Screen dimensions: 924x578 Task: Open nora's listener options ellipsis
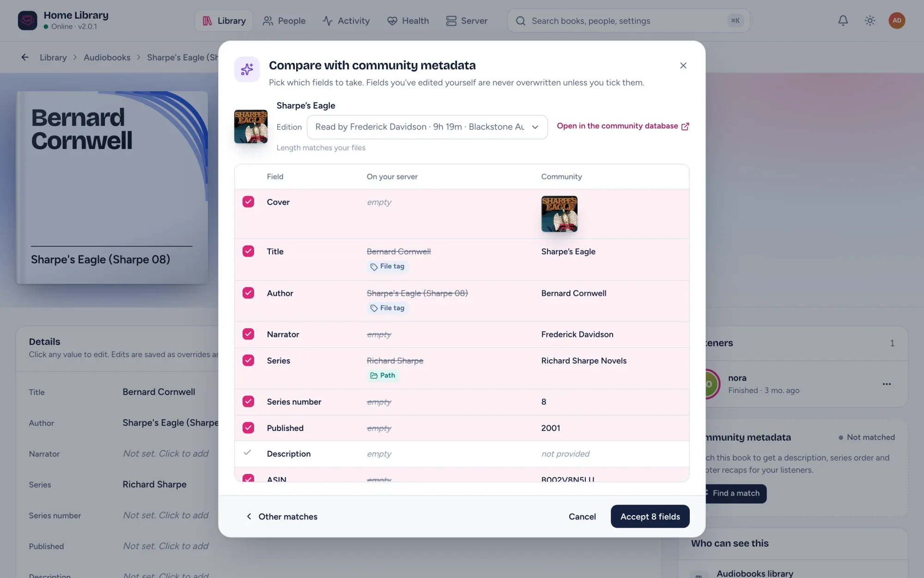point(887,384)
